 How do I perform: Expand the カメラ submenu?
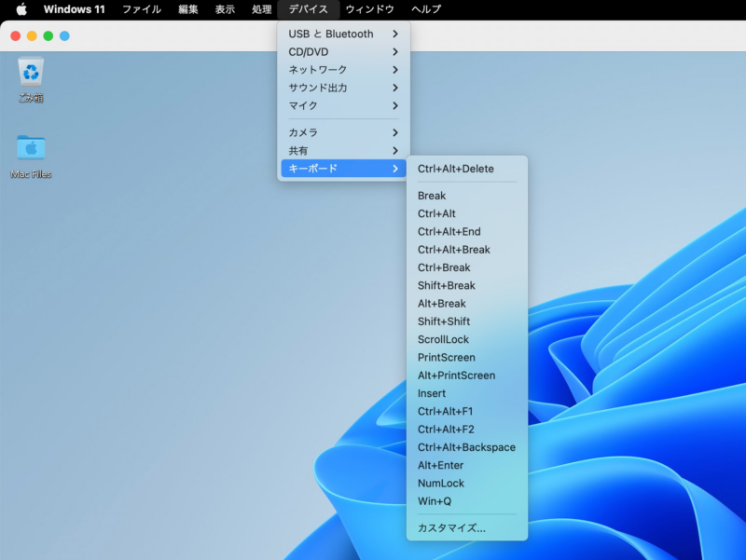click(343, 132)
